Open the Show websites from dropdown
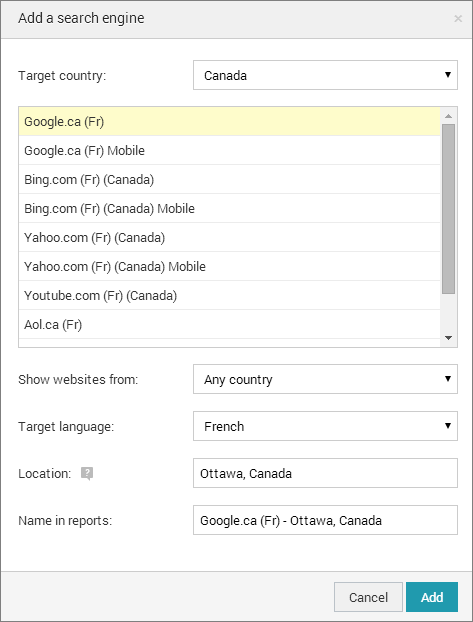Image resolution: width=473 pixels, height=622 pixels. 325,379
